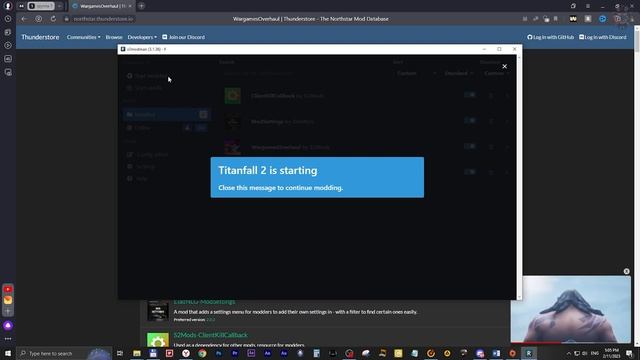
Task: Open the player icon in sidebar
Action: [8, 45]
